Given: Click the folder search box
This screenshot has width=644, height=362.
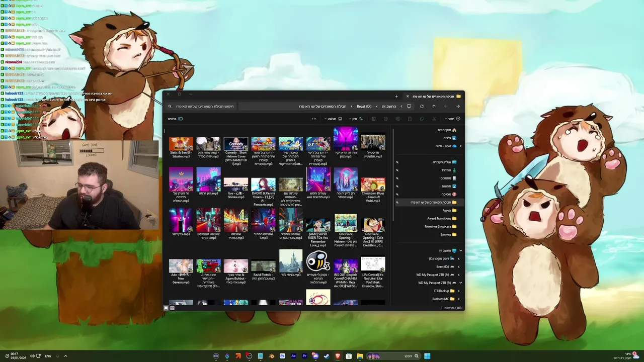Looking at the screenshot, I should point(201,106).
